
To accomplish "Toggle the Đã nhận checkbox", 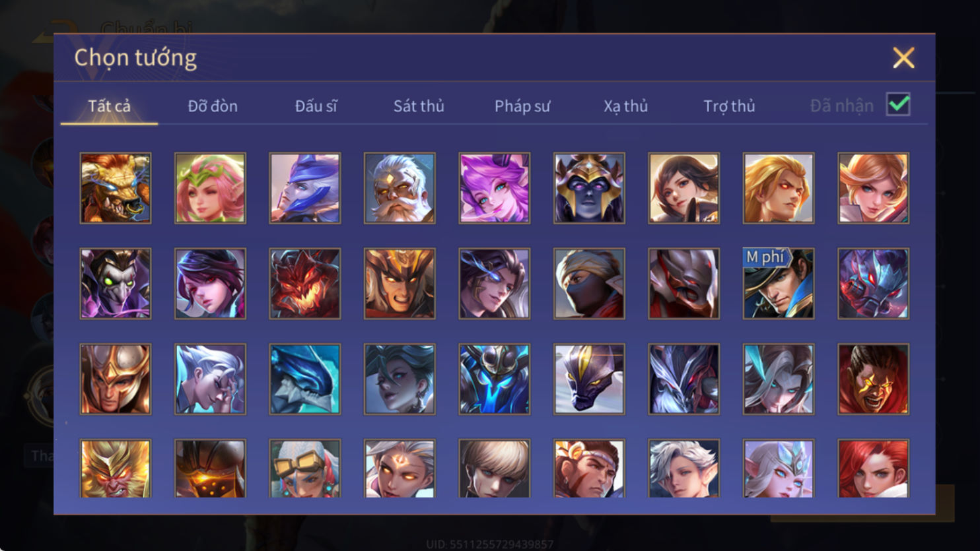I will pyautogui.click(x=898, y=104).
